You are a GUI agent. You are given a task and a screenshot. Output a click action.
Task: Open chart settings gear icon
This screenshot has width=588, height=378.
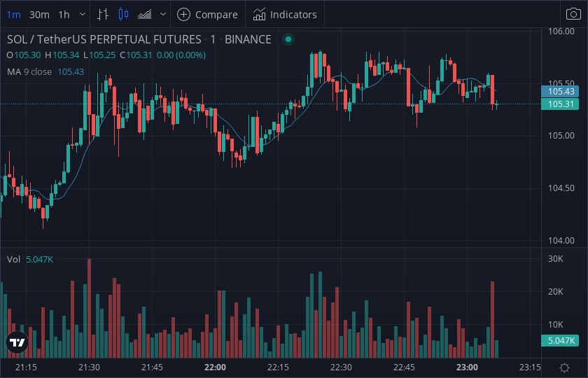click(x=564, y=367)
